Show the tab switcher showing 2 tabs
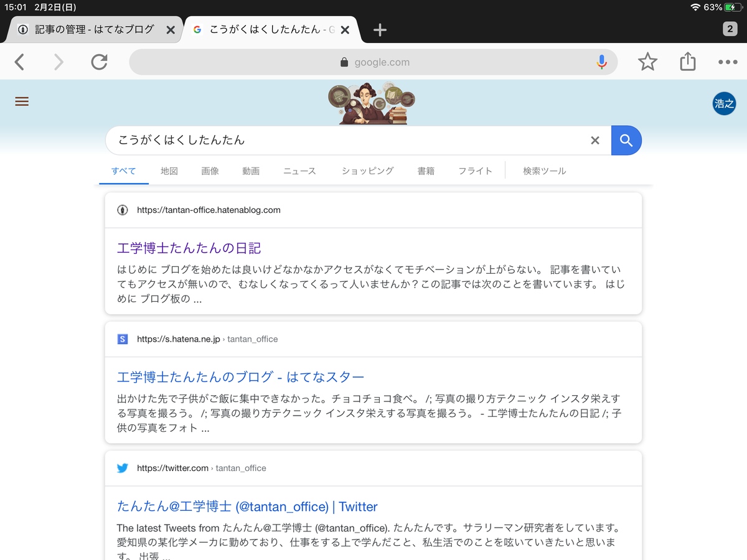This screenshot has width=747, height=560. pos(730,29)
